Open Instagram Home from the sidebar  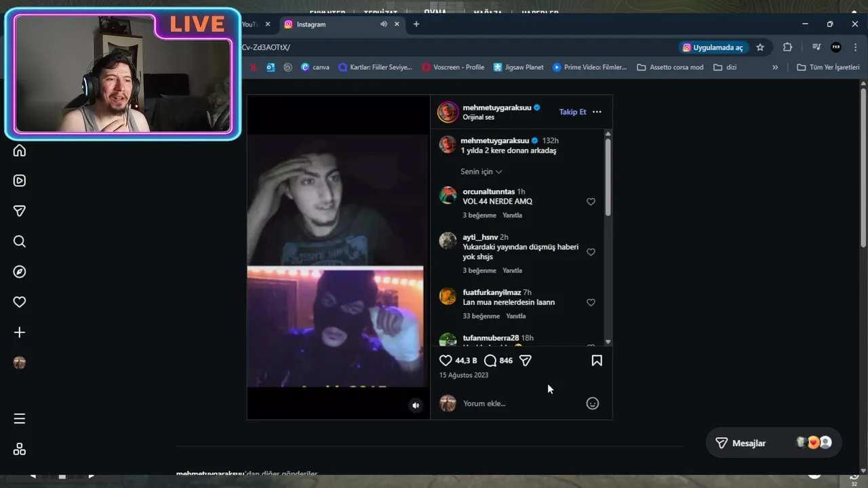20,150
